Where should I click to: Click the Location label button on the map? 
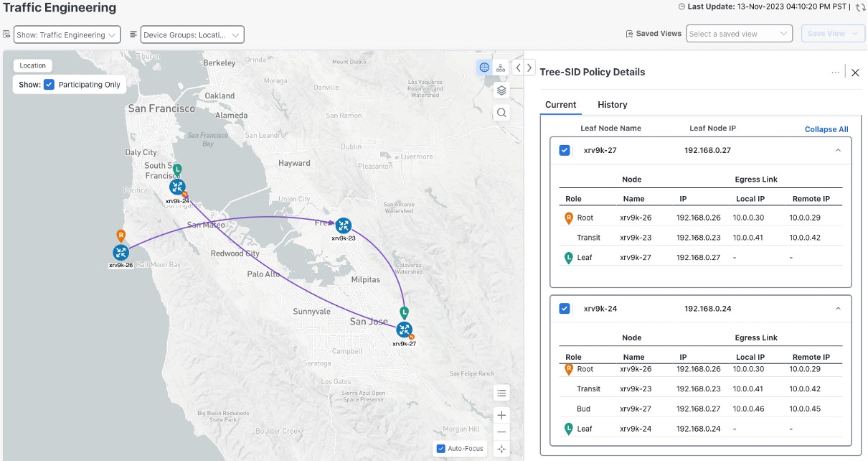[x=33, y=65]
